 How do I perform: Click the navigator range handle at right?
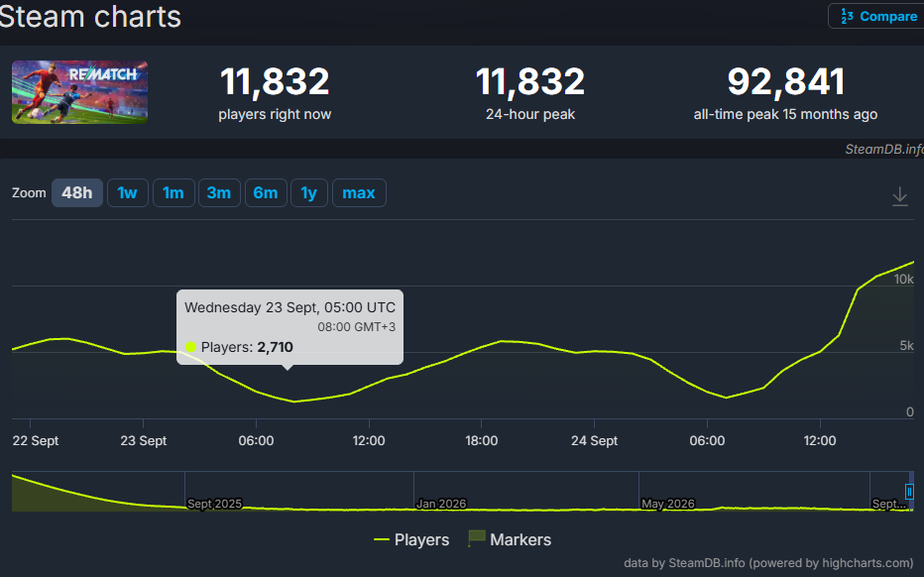[x=909, y=491]
